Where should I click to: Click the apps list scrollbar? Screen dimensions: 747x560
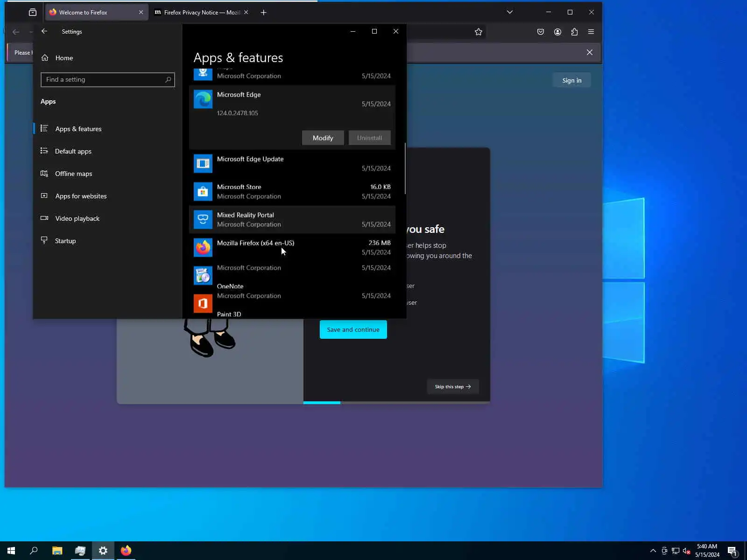coord(405,168)
